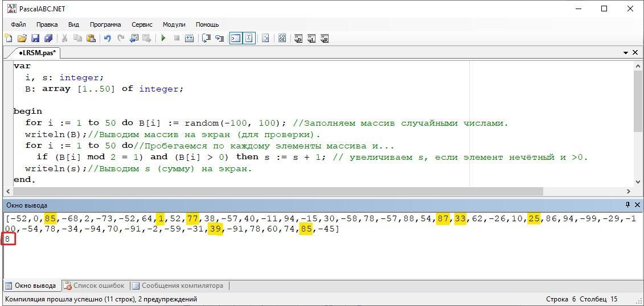Click the toolbar icon labeled L
The image size is (644, 306).
(311, 38)
